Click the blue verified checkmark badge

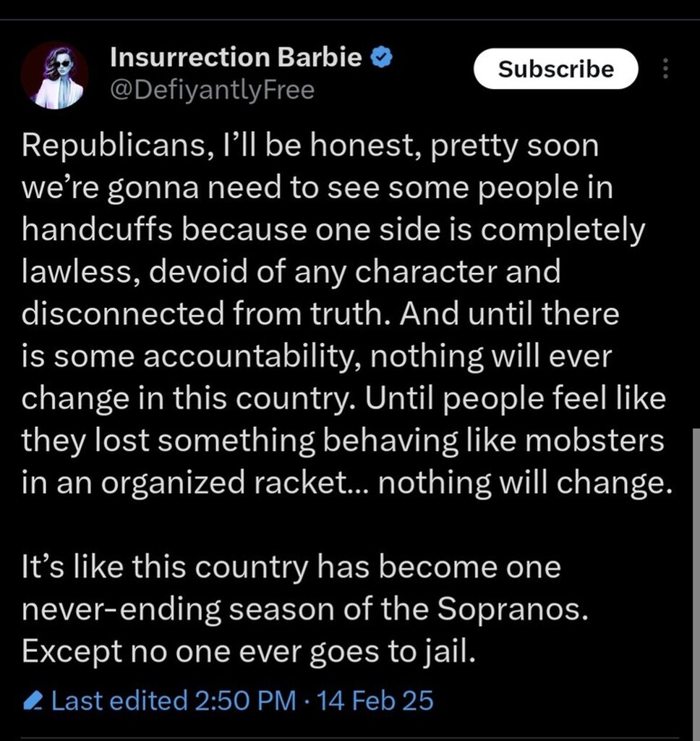tap(382, 58)
